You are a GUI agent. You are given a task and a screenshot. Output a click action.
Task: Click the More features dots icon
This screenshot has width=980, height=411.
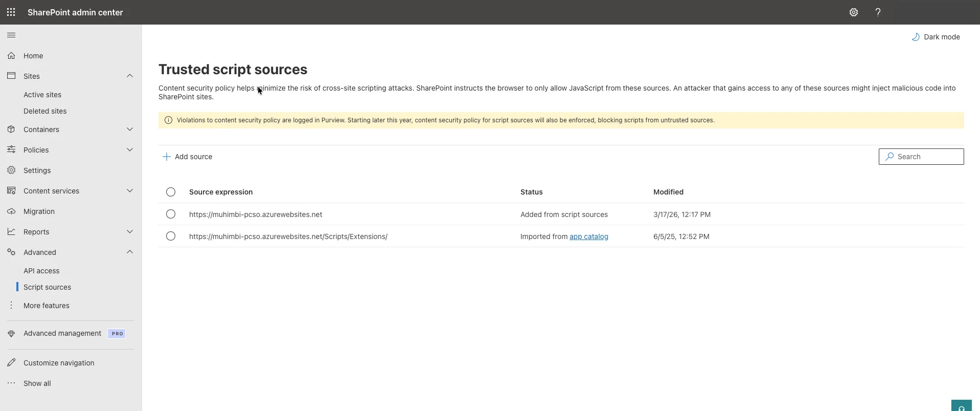11,305
